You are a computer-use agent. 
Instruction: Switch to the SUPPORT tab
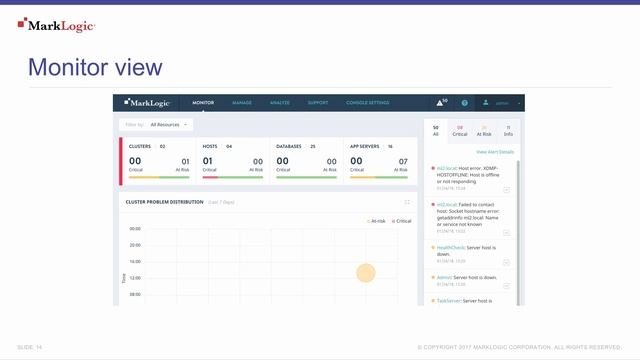click(x=318, y=103)
